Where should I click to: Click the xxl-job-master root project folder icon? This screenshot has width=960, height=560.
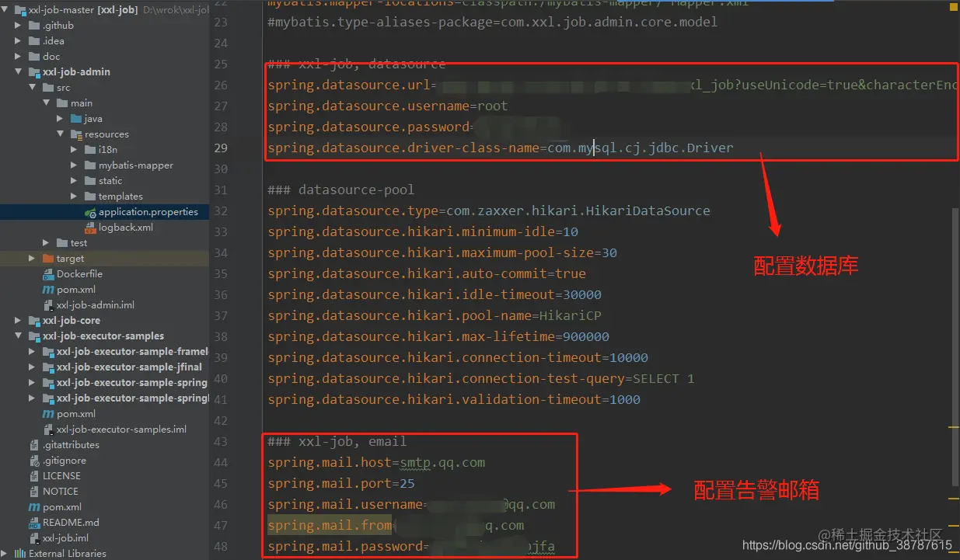point(20,10)
